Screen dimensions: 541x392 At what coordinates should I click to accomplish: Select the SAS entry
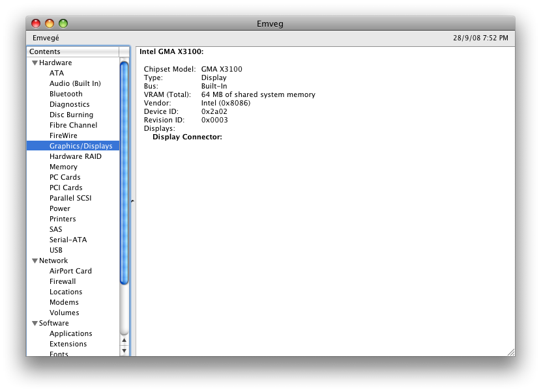point(56,229)
